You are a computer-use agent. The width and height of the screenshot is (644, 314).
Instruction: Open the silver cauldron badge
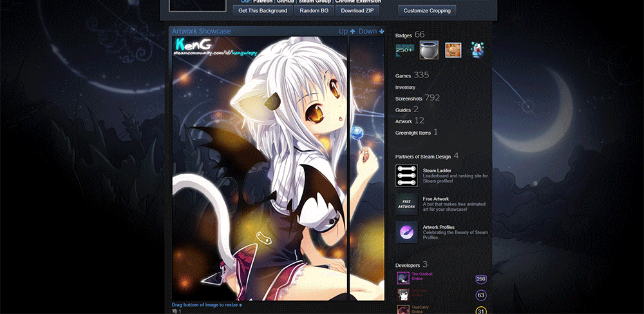tap(429, 50)
